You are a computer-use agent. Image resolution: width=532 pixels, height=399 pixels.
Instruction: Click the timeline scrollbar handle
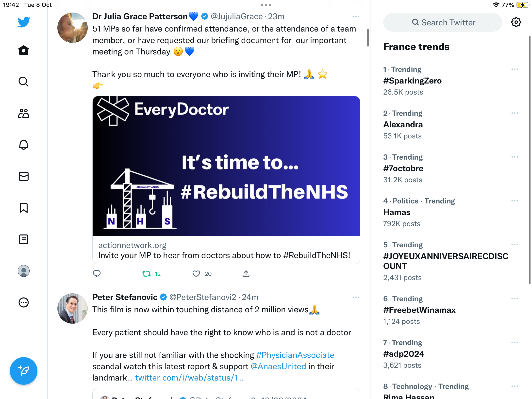368,37
